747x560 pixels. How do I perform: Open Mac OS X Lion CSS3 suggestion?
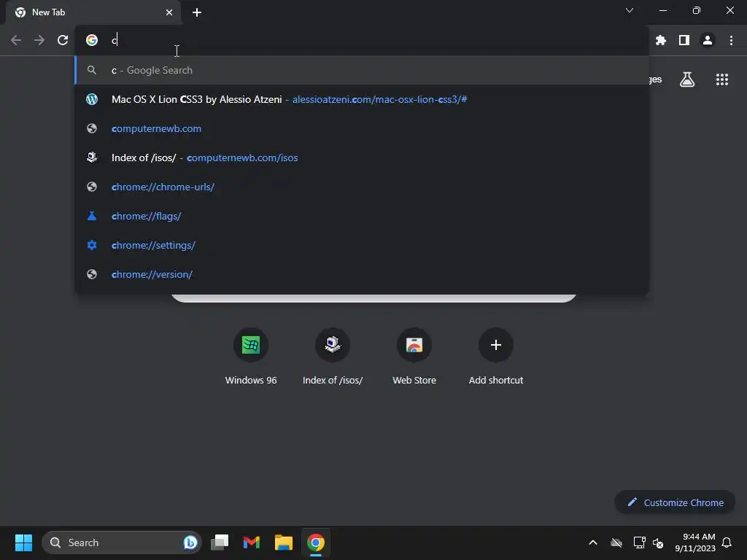362,99
